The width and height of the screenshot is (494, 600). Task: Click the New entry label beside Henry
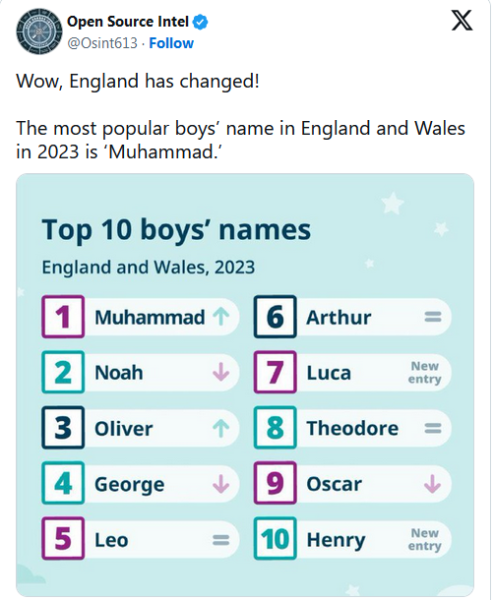(425, 539)
